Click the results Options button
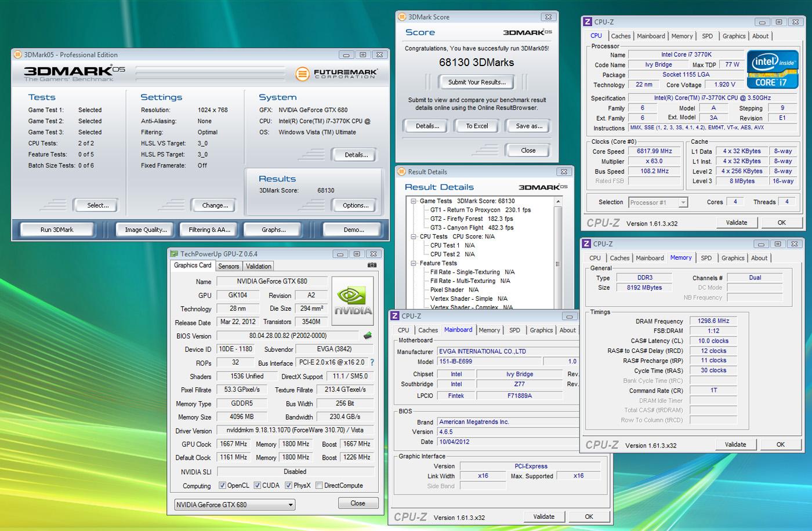The height and width of the screenshot is (531, 812). [x=356, y=205]
